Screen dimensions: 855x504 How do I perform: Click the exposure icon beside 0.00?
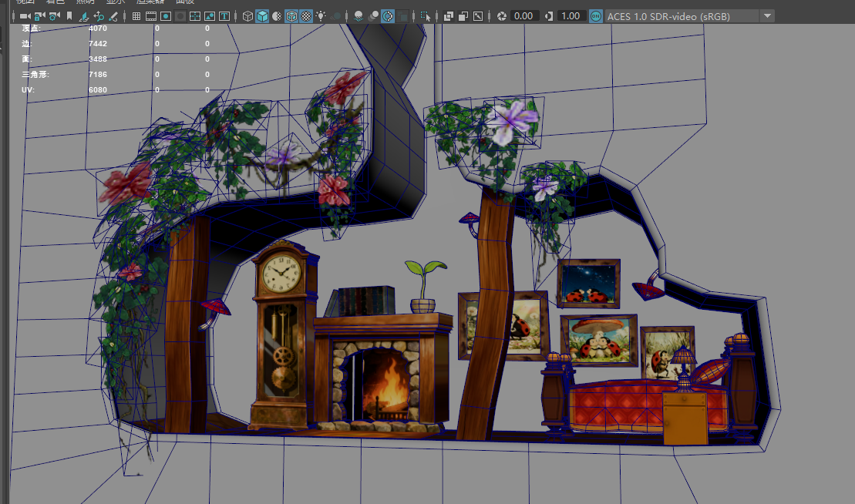(x=502, y=15)
